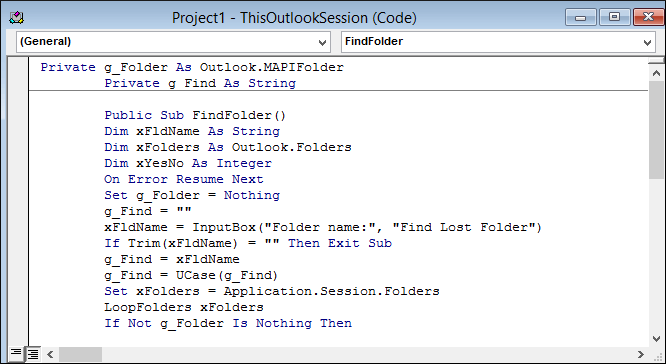The width and height of the screenshot is (666, 364).
Task: Click the vertical scrollbar thumb
Action: pos(656,130)
